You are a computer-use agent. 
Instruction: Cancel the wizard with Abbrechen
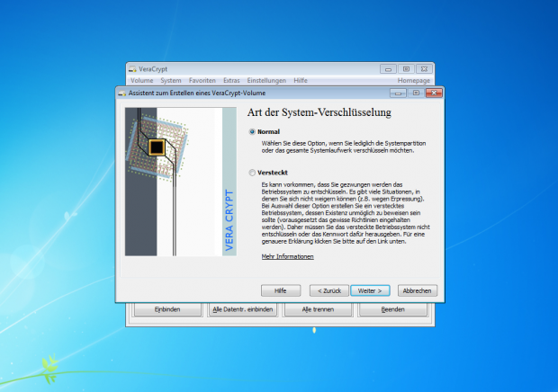point(418,290)
